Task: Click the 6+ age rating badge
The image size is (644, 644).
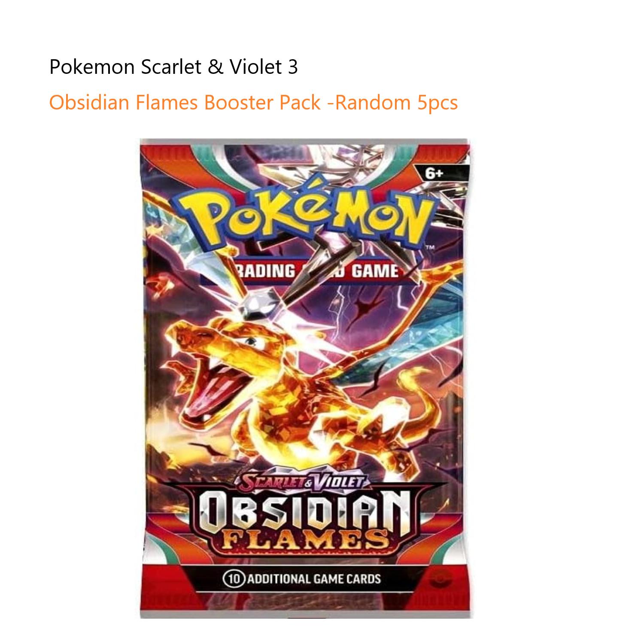Action: point(434,174)
